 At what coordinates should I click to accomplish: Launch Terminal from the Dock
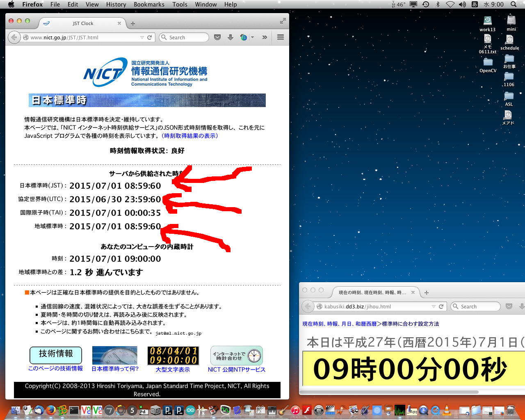pyautogui.click(x=74, y=410)
